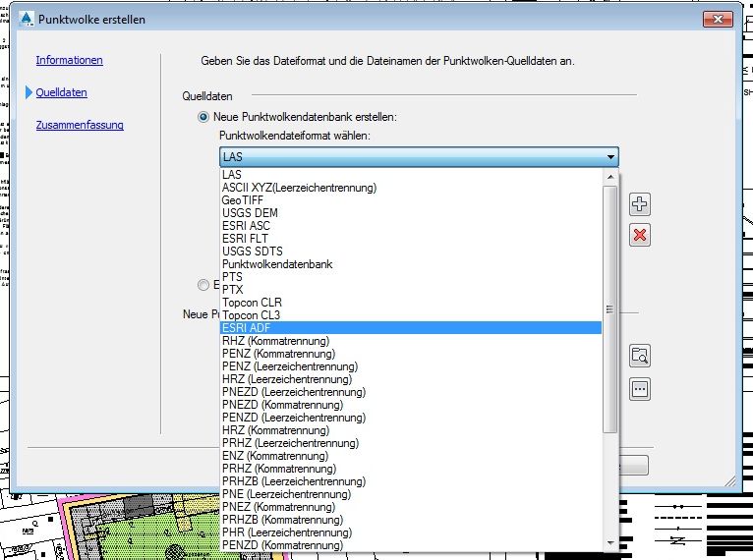
Task: Choose Topcon CL3 format
Action: tap(411, 315)
